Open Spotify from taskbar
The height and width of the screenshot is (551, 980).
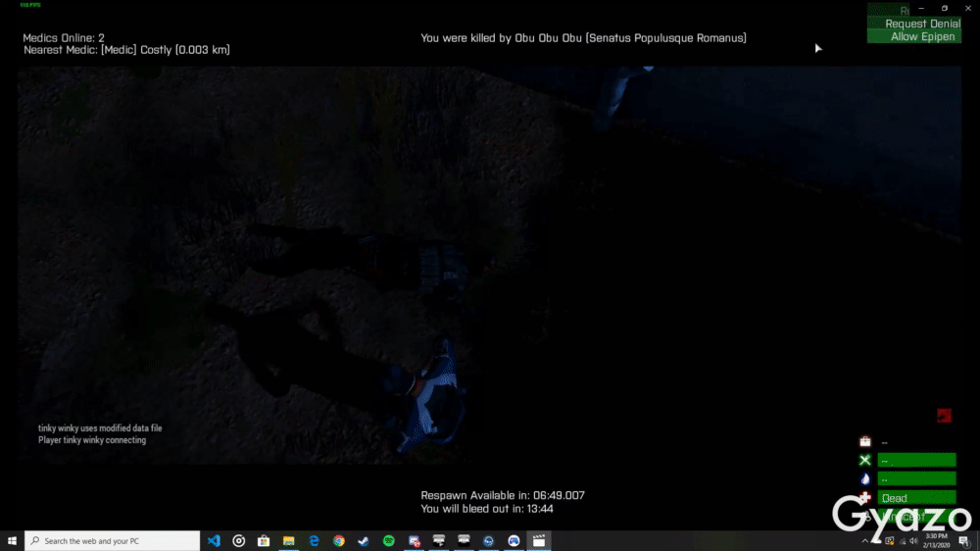coord(389,541)
